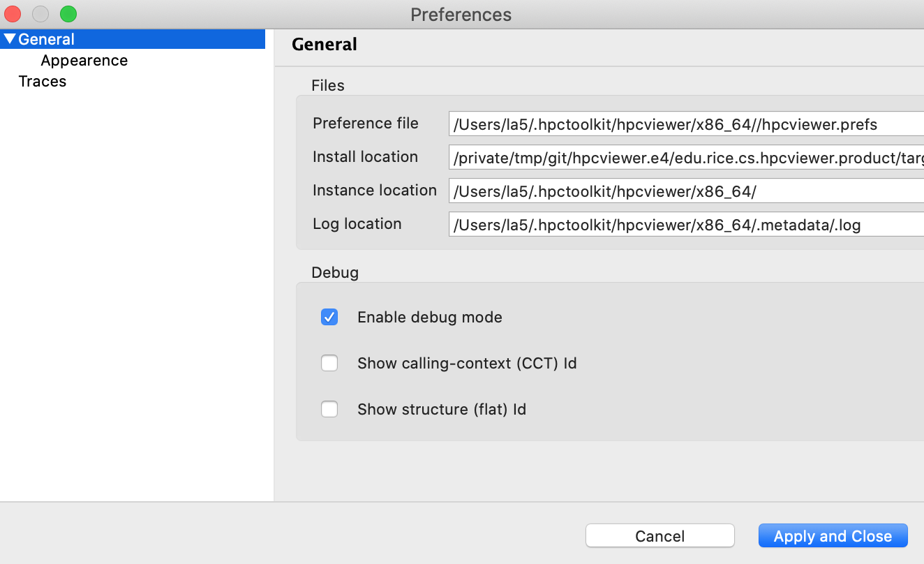924x564 pixels.
Task: Click the Cancel button
Action: [660, 535]
